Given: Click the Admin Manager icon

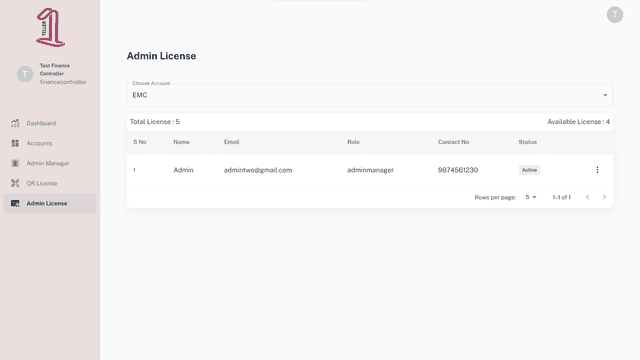Looking at the screenshot, I should (15, 163).
